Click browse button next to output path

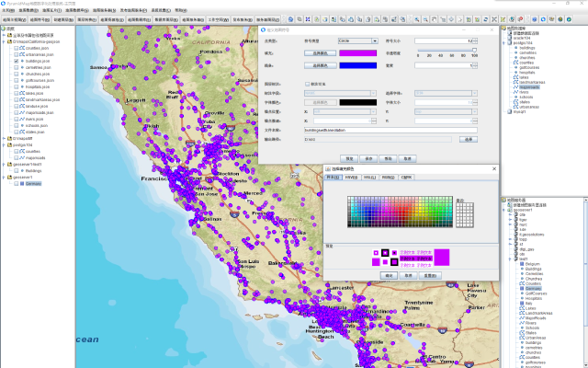[469, 139]
